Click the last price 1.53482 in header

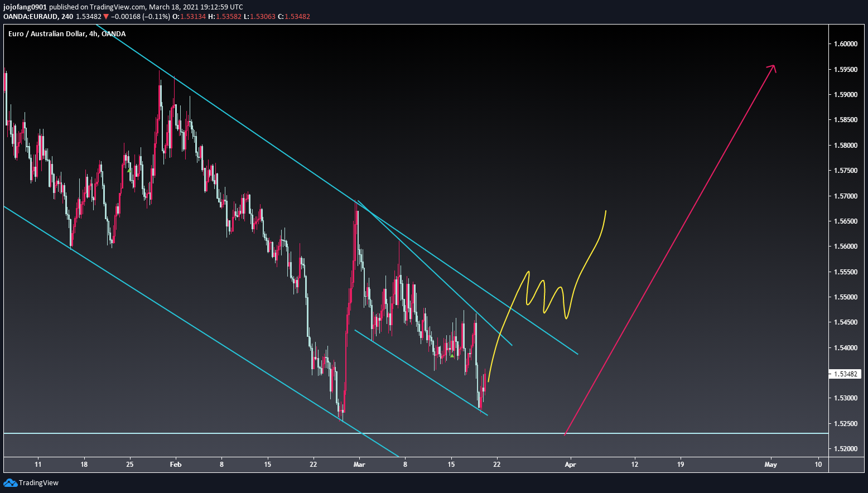coord(88,17)
